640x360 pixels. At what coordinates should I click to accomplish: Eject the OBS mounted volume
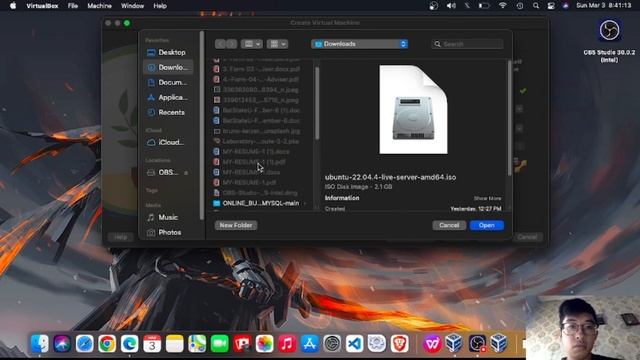(x=186, y=173)
